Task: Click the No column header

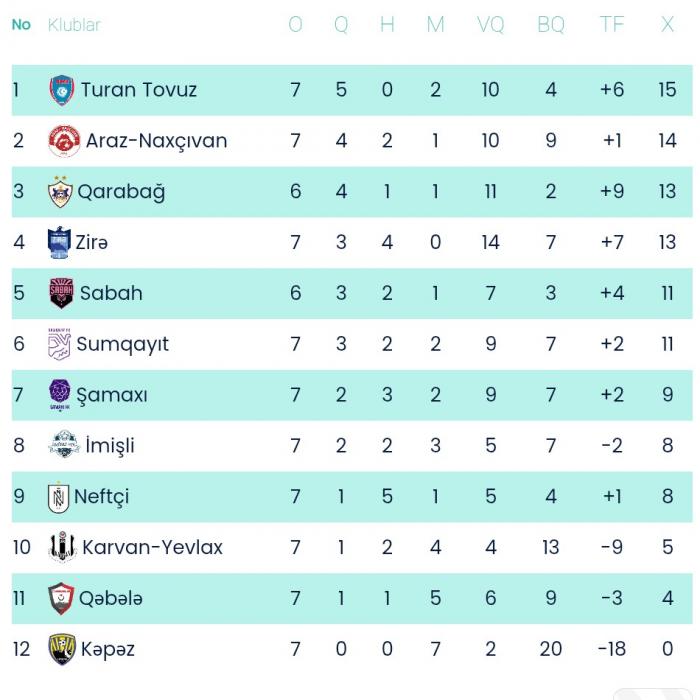Action: click(x=21, y=25)
